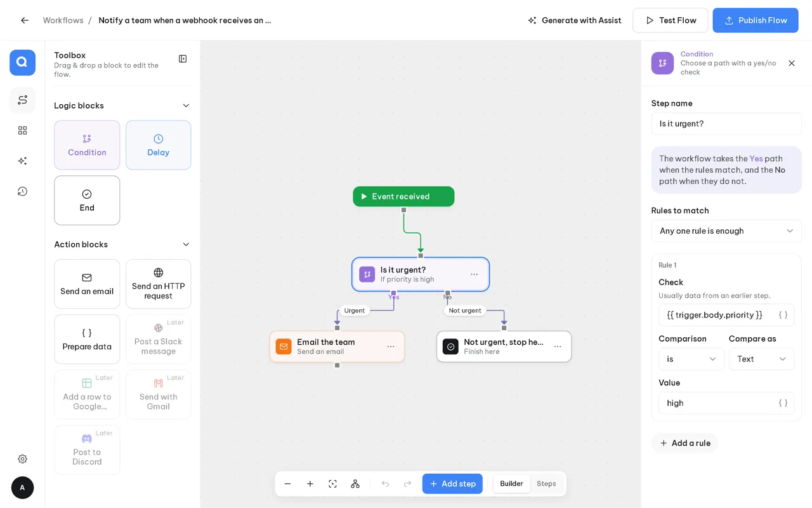Image resolution: width=812 pixels, height=508 pixels.
Task: Select the Condition logic block
Action: 87,145
